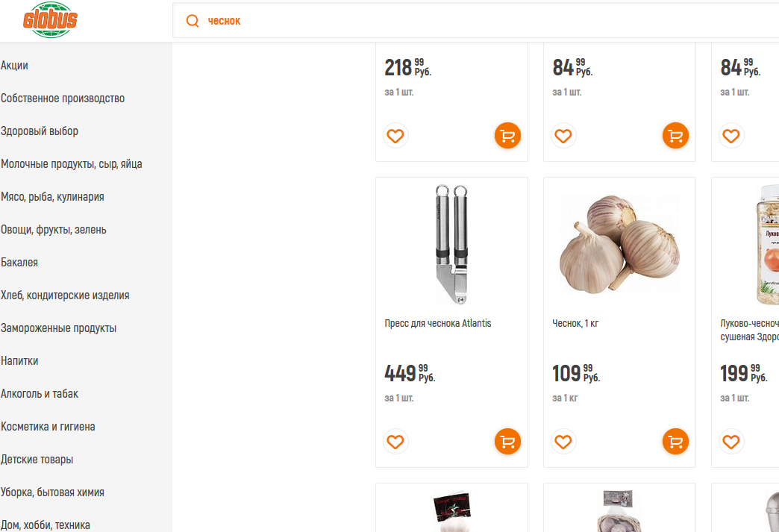779x532 pixels.
Task: Toggle favorite heart on middle 84.99 product
Action: 563,135
